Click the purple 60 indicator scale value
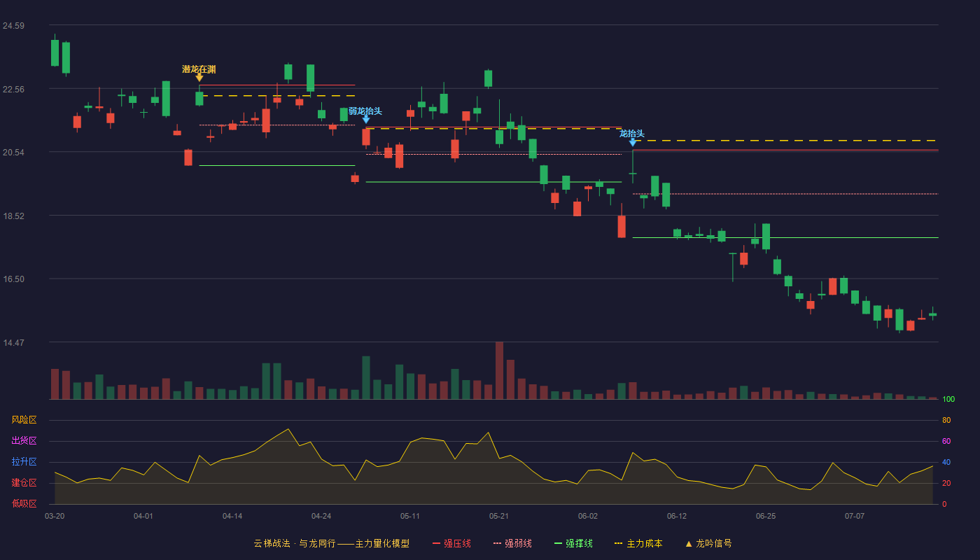The width and height of the screenshot is (980, 560). pyautogui.click(x=946, y=441)
